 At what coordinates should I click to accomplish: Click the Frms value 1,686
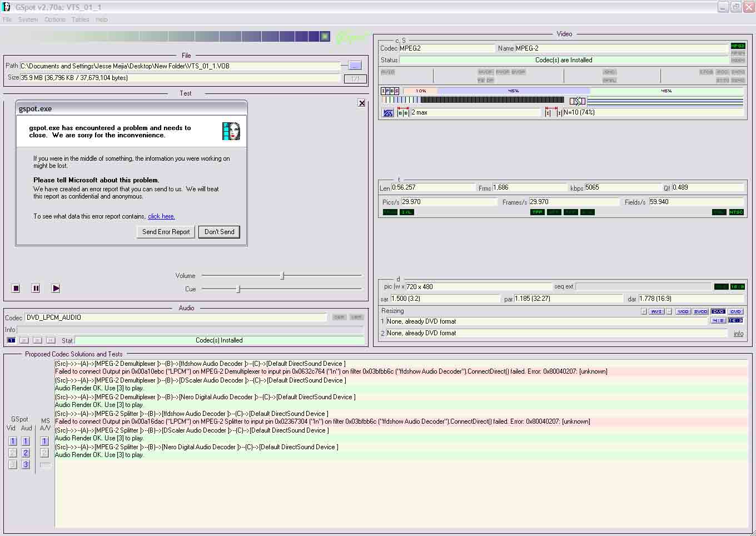pyautogui.click(x=530, y=187)
